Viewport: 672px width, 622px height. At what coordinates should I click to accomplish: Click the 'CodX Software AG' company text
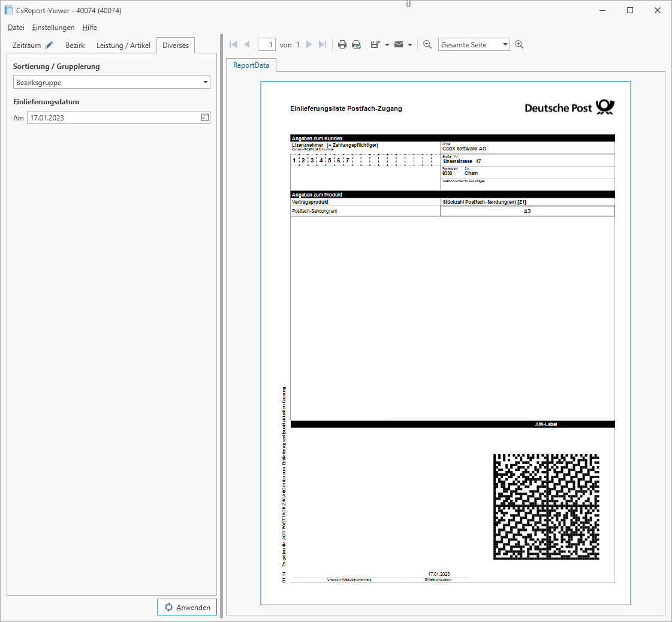coord(464,149)
